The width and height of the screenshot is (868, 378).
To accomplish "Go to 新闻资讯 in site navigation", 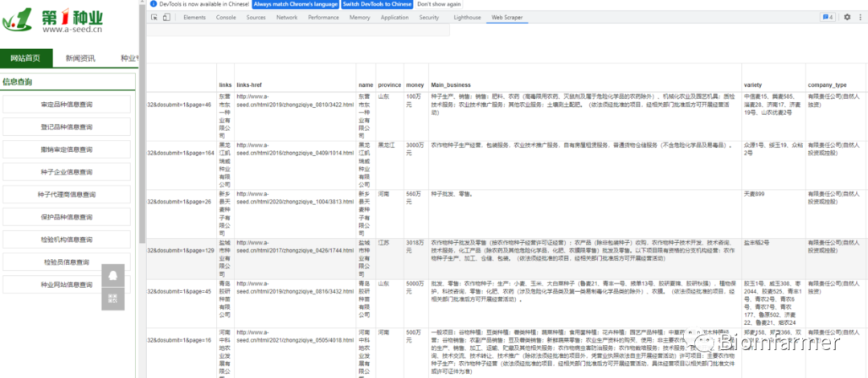I will tap(80, 58).
